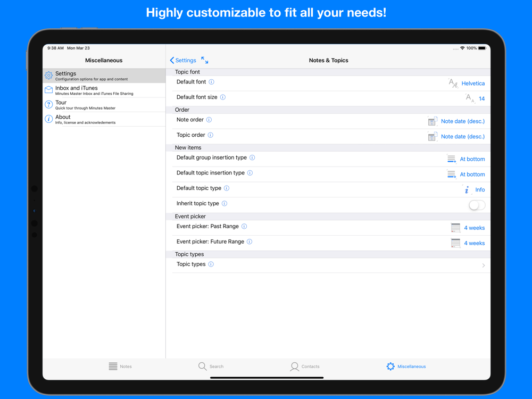Open the About row

104,119
